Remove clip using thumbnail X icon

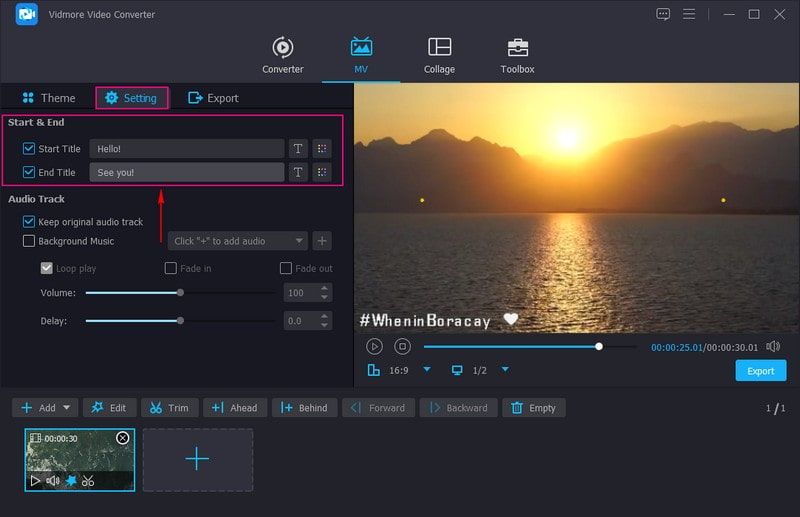coord(122,438)
